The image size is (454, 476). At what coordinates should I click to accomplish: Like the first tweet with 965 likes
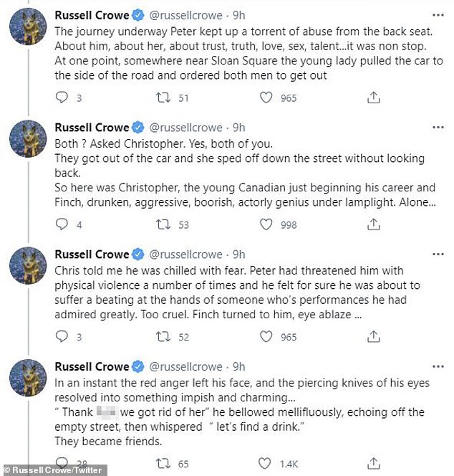click(x=267, y=98)
